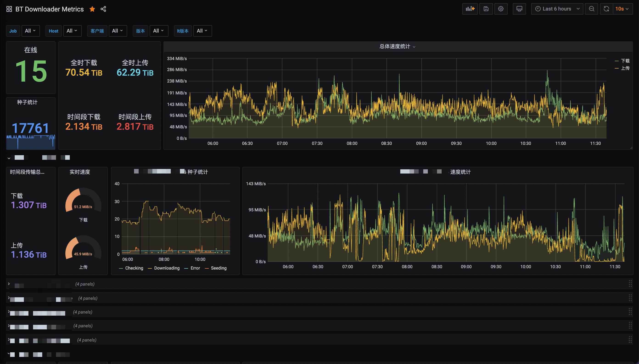639x364 pixels.
Task: Cycle view mode with the monitor icon
Action: (x=519, y=9)
